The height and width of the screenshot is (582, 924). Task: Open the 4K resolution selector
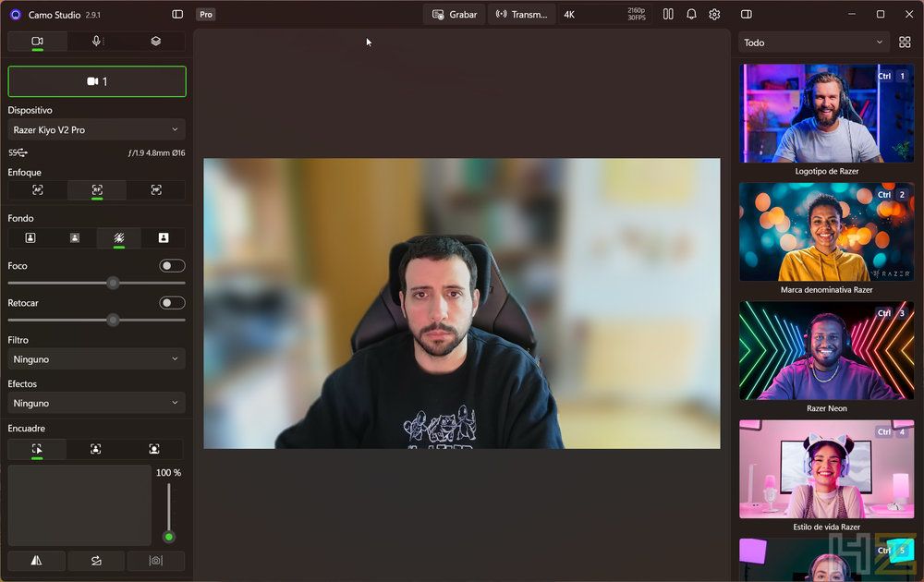pos(604,14)
